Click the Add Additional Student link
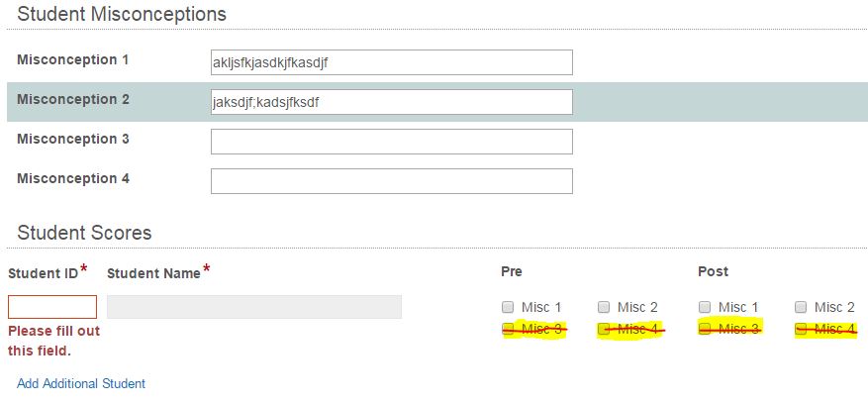Viewport: 868px width, 404px height. coord(81,383)
